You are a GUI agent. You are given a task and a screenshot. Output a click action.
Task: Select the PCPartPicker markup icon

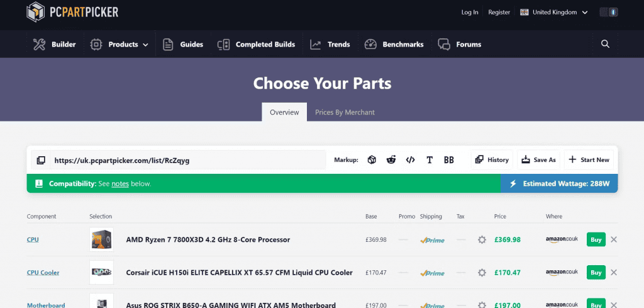(x=372, y=160)
